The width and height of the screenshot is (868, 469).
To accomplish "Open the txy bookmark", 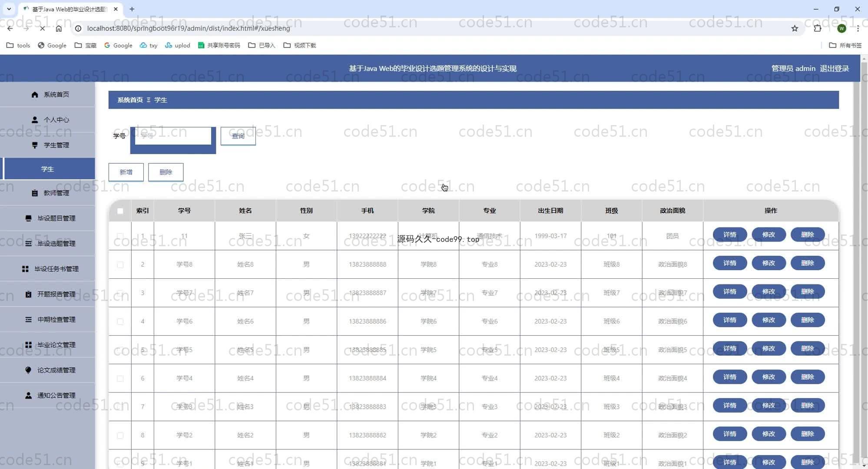I will click(x=149, y=45).
